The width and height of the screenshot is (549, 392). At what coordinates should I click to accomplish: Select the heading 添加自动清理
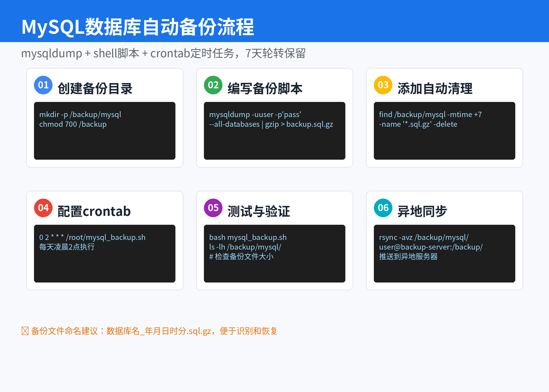pyautogui.click(x=435, y=88)
